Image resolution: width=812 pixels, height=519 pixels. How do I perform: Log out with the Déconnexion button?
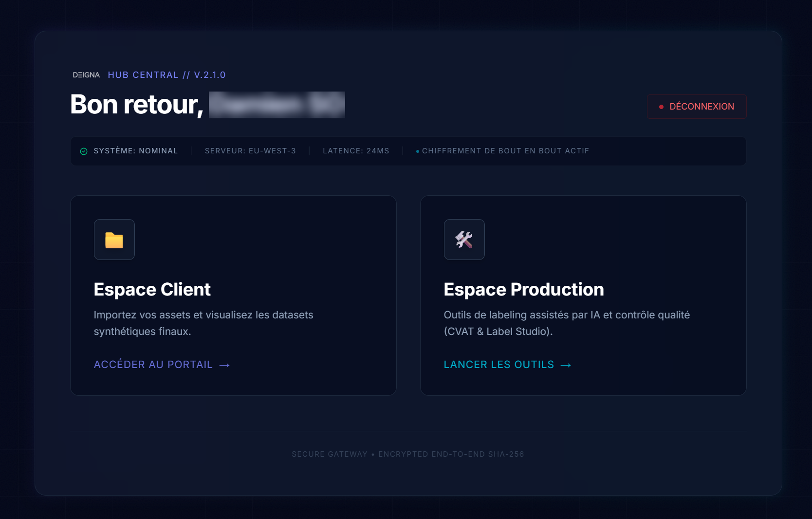[696, 107]
